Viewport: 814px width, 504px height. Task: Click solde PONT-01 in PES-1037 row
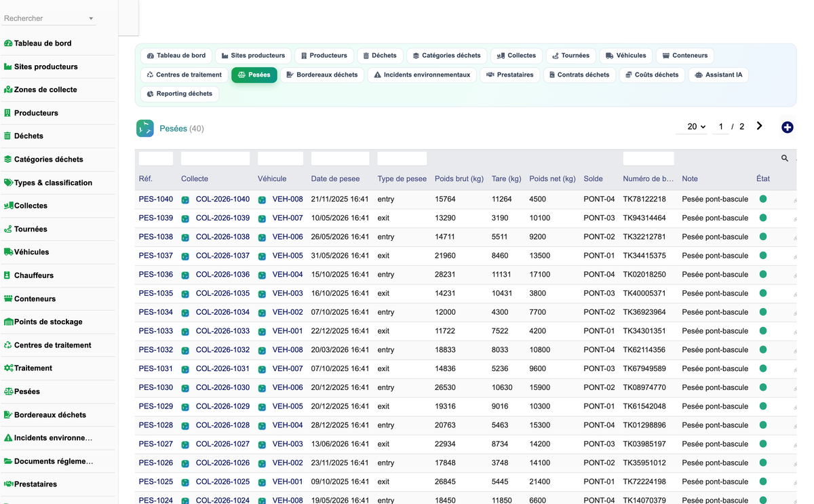[x=599, y=256]
